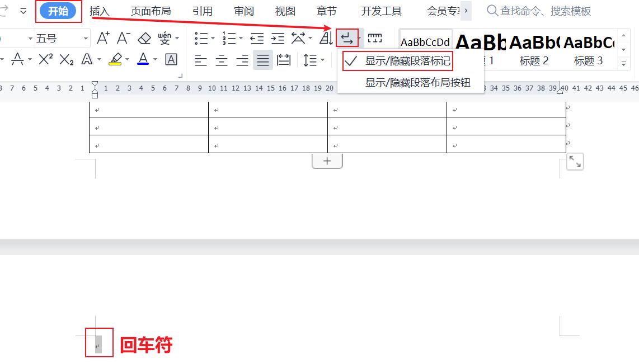Click the increase font size icon

(x=102, y=37)
